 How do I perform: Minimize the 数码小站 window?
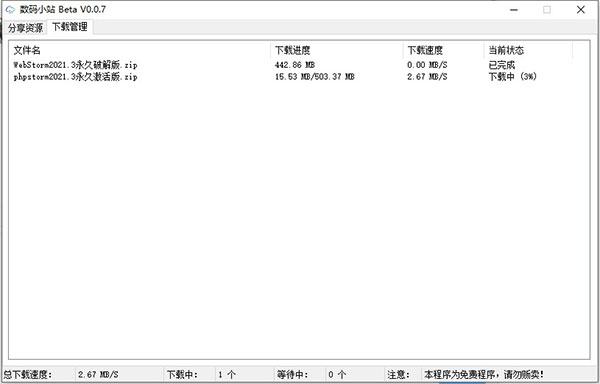[514, 10]
